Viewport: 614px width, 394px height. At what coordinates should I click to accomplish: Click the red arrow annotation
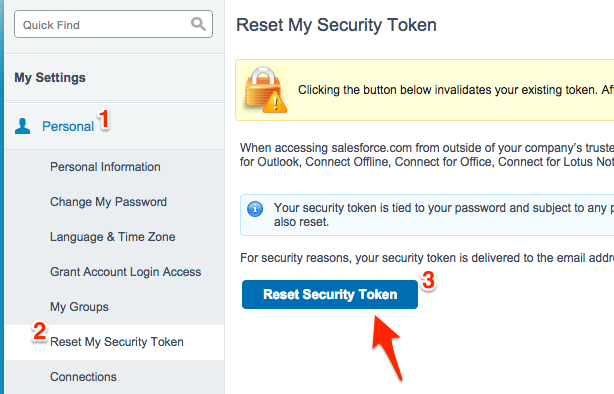click(x=387, y=347)
